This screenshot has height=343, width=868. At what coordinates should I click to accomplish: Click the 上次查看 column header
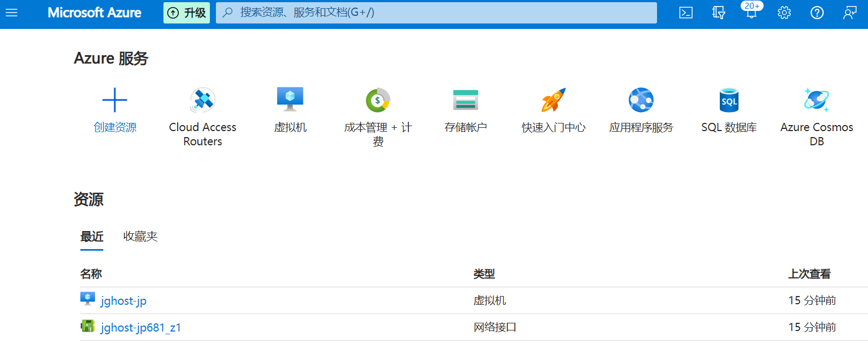coord(810,274)
